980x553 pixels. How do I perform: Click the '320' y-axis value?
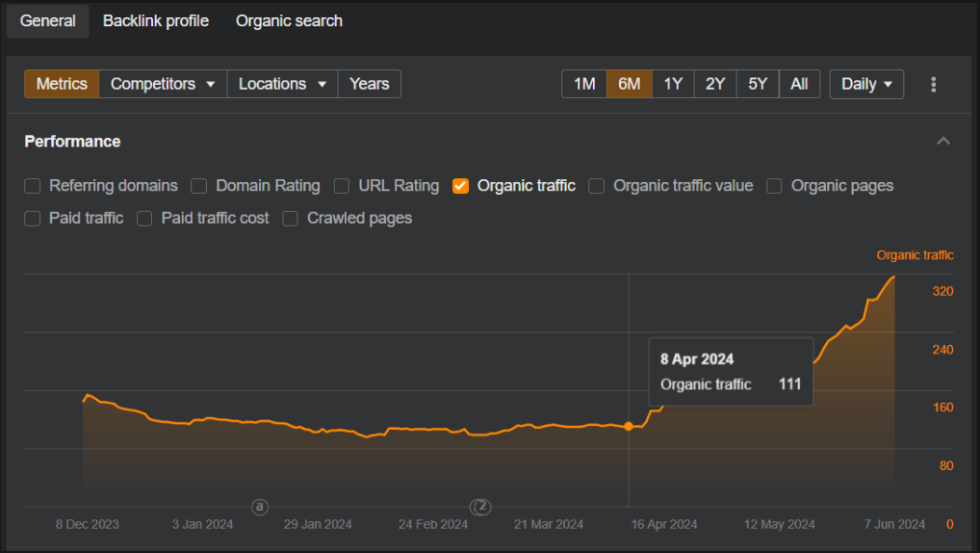(x=942, y=292)
